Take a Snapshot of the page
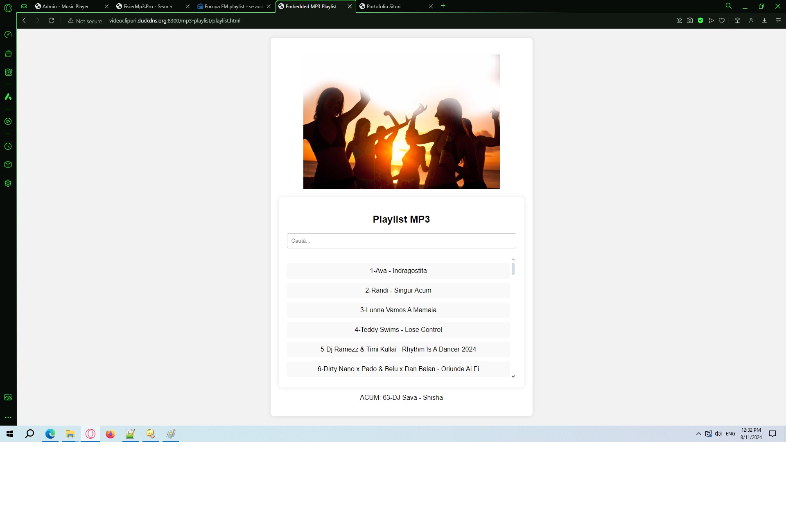Image resolution: width=786 pixels, height=532 pixels. [690, 20]
